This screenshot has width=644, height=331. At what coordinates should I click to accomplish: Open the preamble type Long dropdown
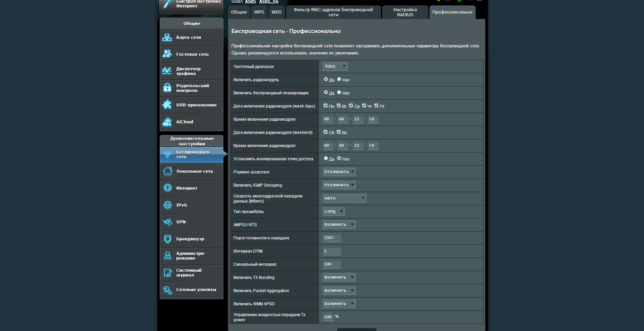[334, 211]
